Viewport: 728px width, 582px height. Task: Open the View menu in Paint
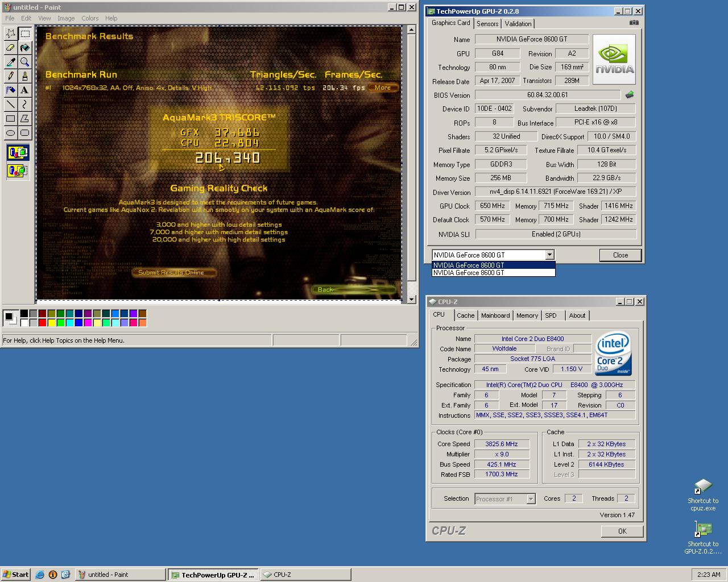click(44, 18)
